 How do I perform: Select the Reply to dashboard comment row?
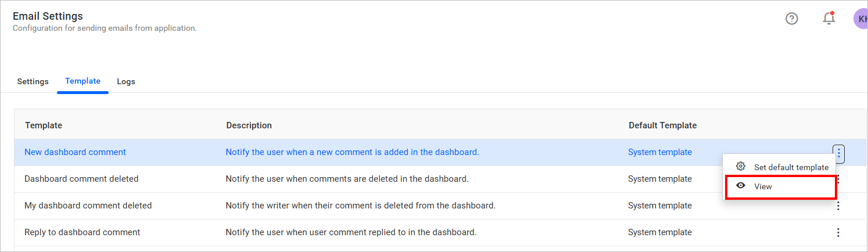(x=82, y=232)
